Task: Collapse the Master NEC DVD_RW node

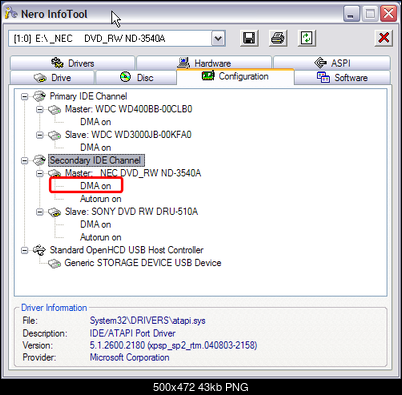Action: [40, 173]
